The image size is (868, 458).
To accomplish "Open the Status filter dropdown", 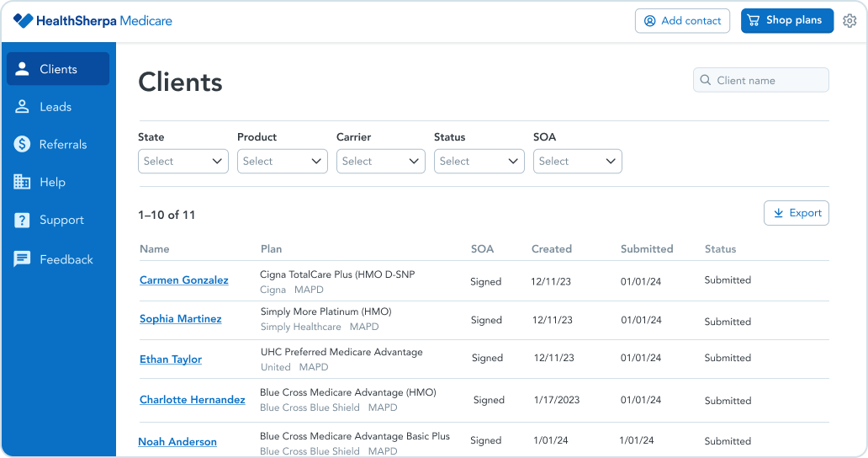I will point(479,161).
